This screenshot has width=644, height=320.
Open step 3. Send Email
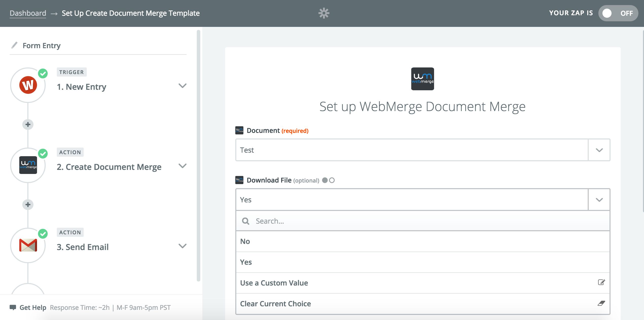(x=83, y=247)
